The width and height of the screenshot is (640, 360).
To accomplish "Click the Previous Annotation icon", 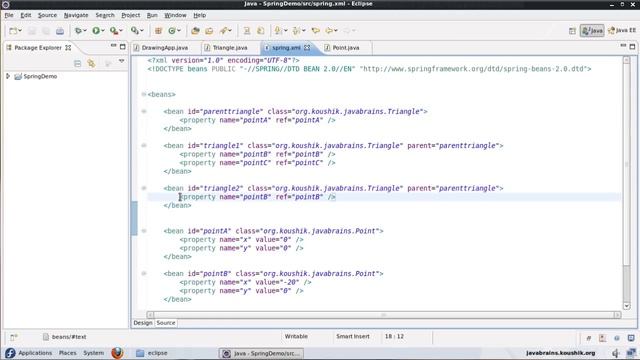I will 297,31.
